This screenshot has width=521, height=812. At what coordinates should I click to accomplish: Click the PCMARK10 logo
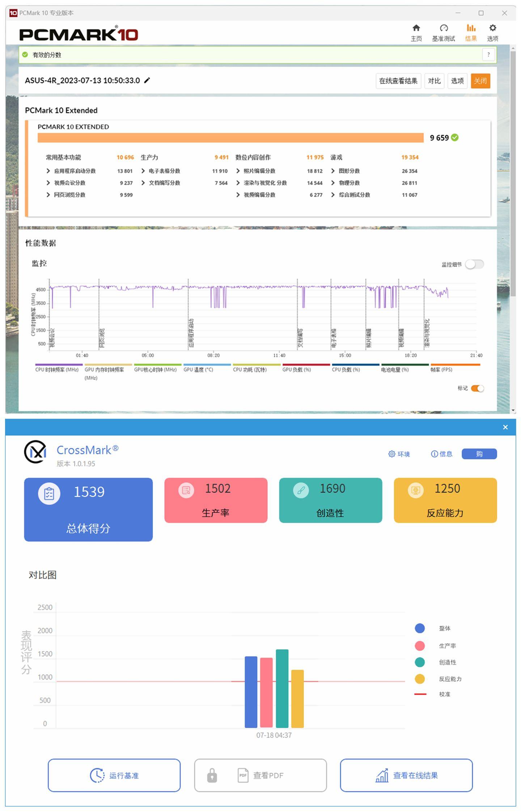[79, 34]
